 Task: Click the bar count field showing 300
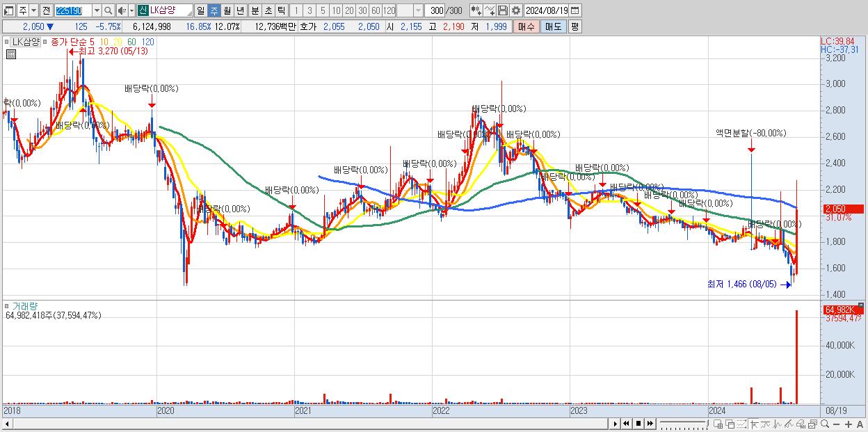pos(435,10)
